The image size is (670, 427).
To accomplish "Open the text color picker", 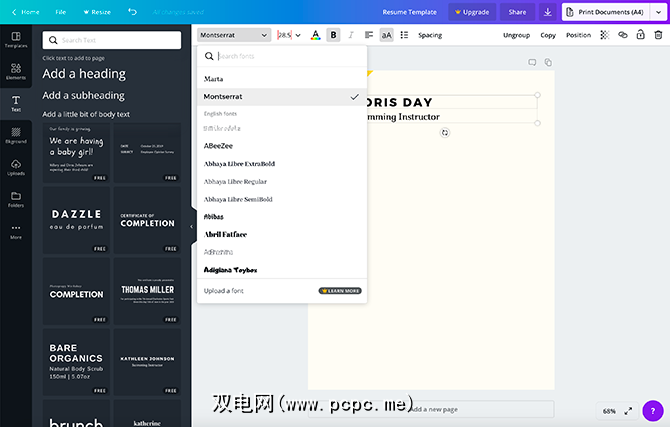I will click(315, 35).
